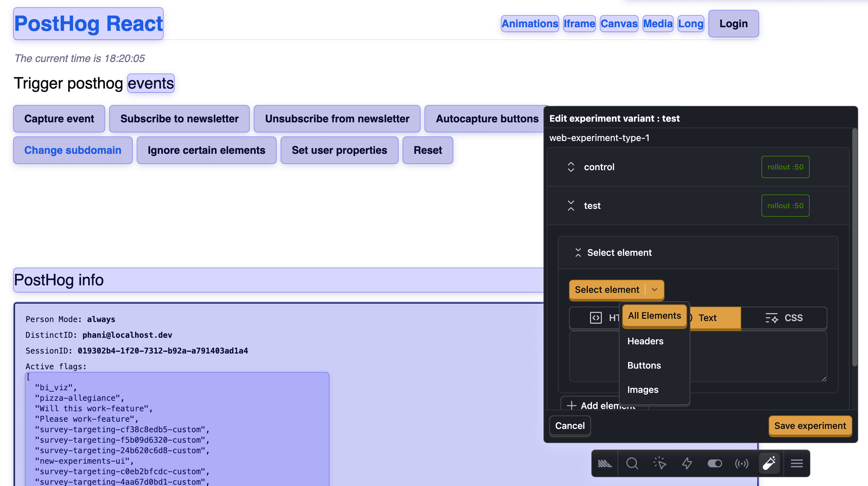
Task: Click the Change subdomain link
Action: (x=73, y=150)
